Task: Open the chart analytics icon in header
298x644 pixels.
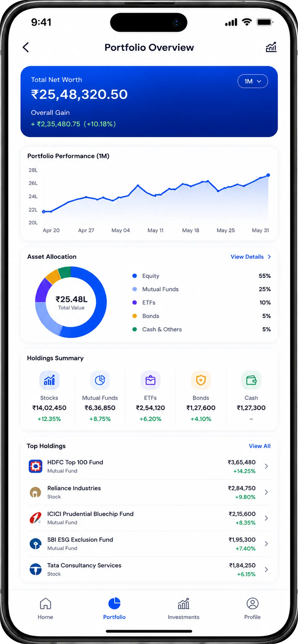Action: click(271, 47)
